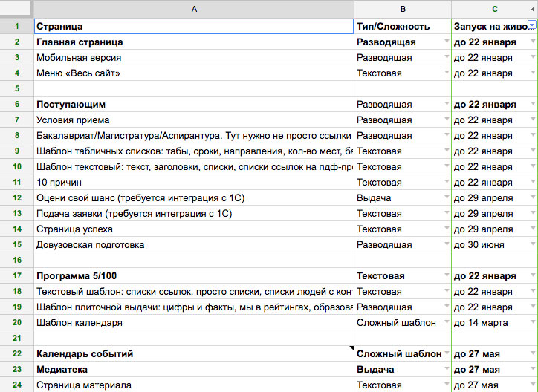This screenshot has width=538, height=392.
Task: Open the Выдача dropdown arrow in row 12
Action: pyautogui.click(x=446, y=198)
